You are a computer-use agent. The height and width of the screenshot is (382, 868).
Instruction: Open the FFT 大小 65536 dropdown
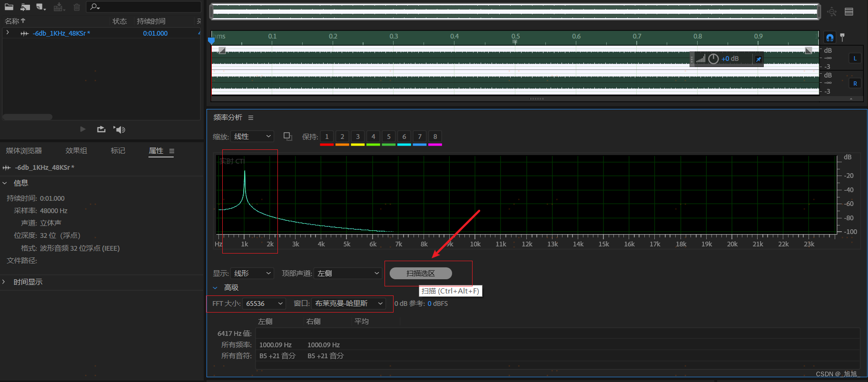[264, 304]
